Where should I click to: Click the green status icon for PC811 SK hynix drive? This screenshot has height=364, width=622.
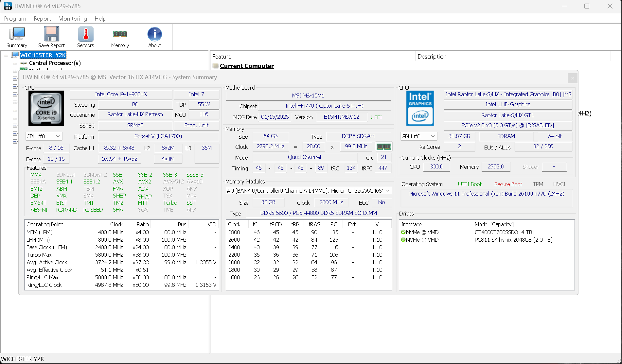click(403, 240)
